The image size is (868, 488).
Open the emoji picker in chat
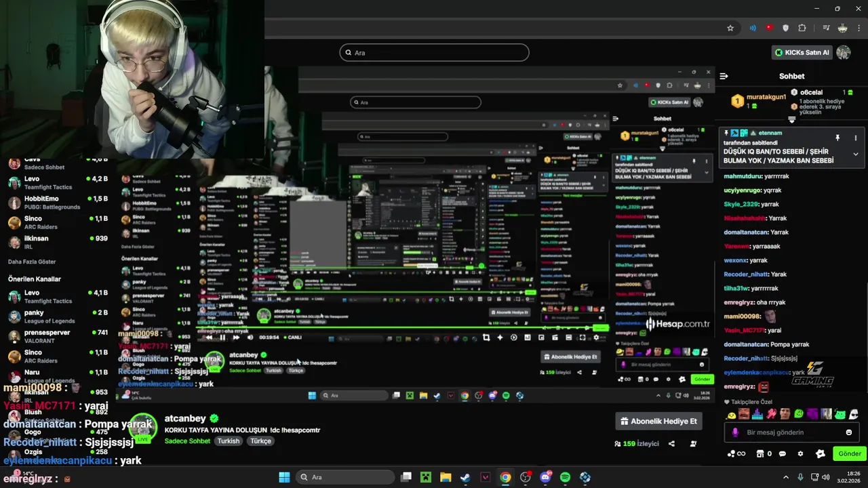849,432
